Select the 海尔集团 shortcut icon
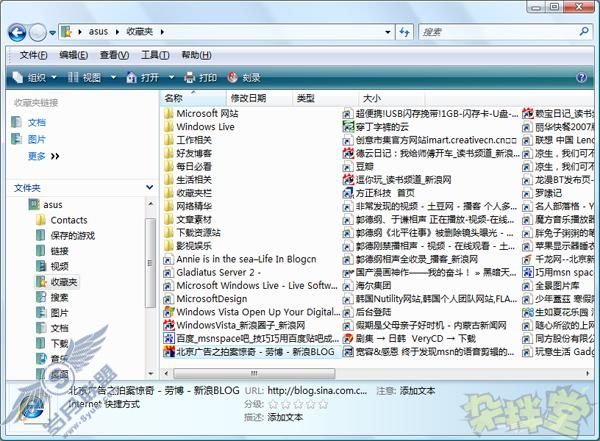This screenshot has width=600, height=441. [348, 286]
